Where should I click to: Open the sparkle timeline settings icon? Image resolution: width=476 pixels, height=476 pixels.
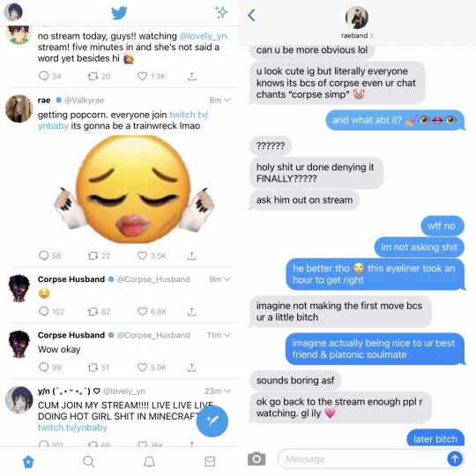click(221, 12)
